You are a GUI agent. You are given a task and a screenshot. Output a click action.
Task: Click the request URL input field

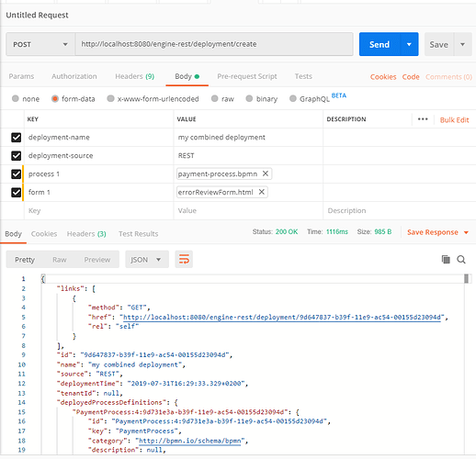click(214, 44)
